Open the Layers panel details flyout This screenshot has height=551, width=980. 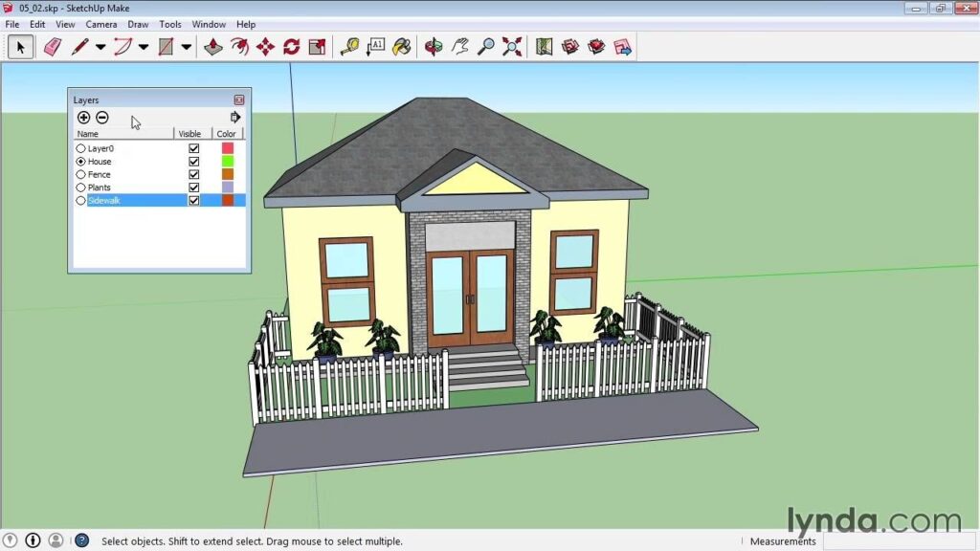pyautogui.click(x=235, y=117)
